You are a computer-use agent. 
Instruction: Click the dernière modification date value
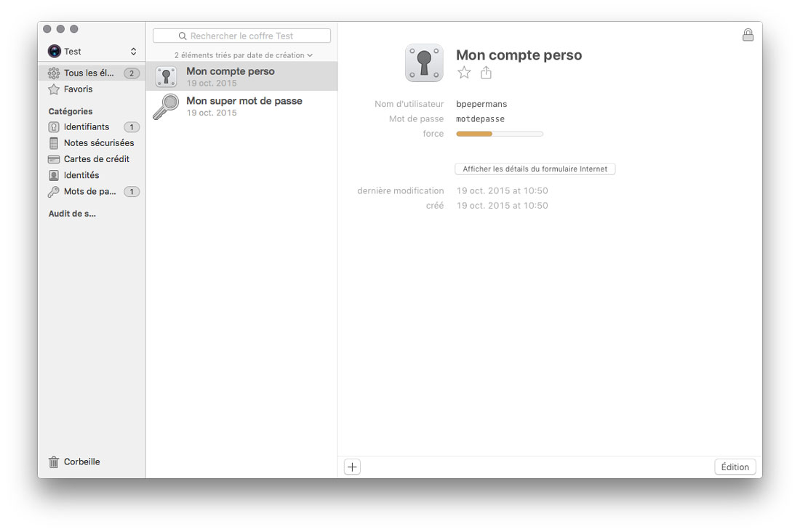point(502,190)
